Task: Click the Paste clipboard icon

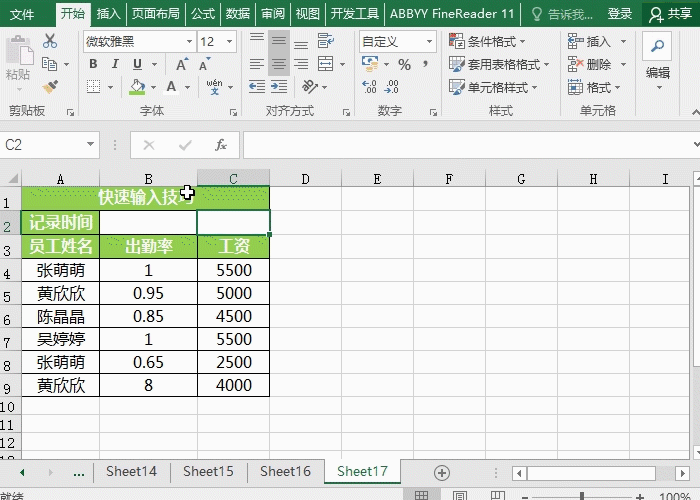Action: pyautogui.click(x=19, y=50)
